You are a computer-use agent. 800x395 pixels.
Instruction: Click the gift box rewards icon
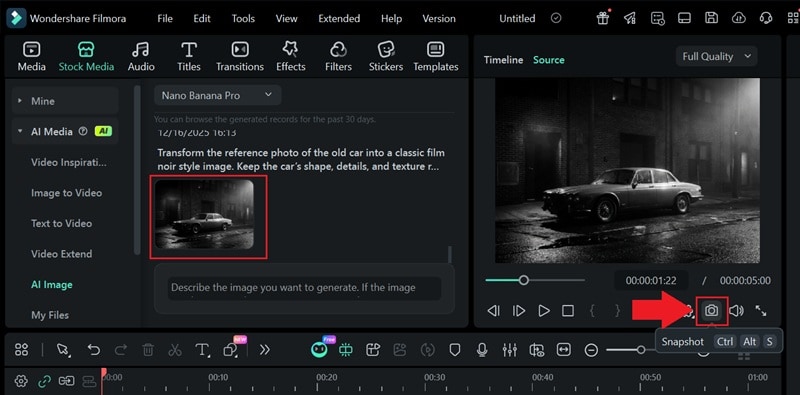coord(603,18)
